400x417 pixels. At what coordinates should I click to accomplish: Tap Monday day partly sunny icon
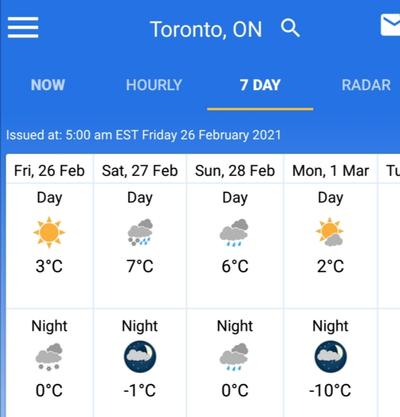(330, 232)
